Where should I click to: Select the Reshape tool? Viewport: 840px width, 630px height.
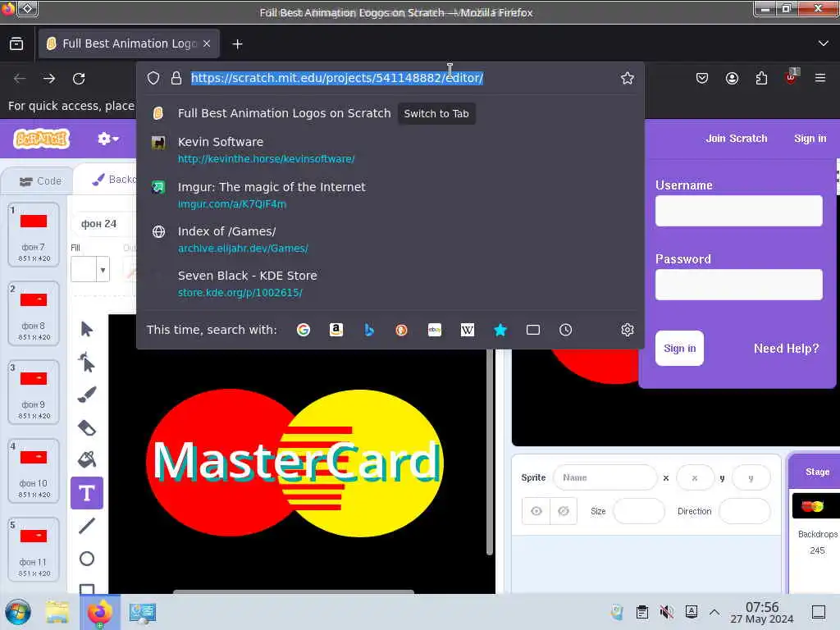tap(87, 362)
